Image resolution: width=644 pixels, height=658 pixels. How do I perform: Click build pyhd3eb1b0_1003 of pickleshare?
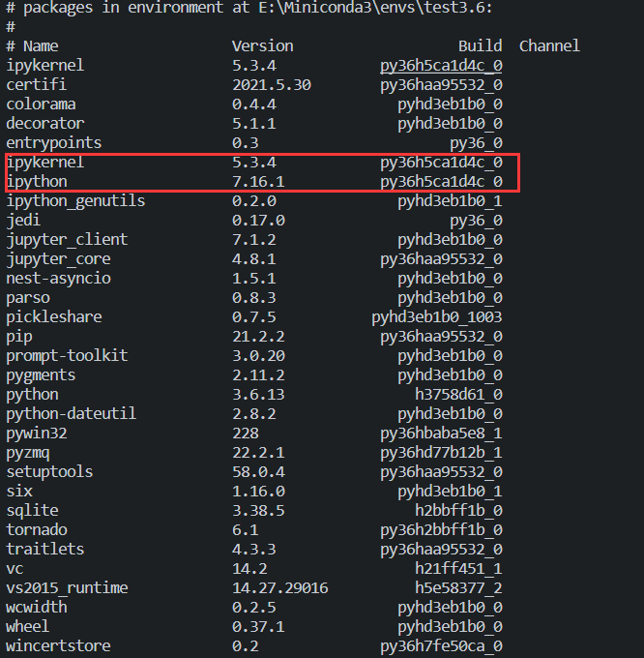(x=436, y=317)
